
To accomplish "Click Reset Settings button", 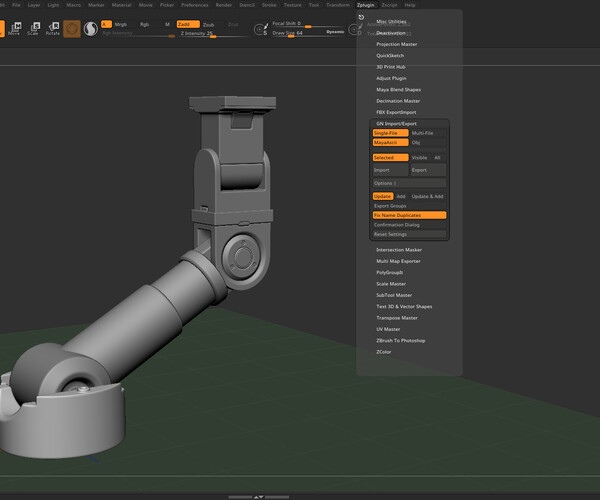I will pyautogui.click(x=409, y=234).
